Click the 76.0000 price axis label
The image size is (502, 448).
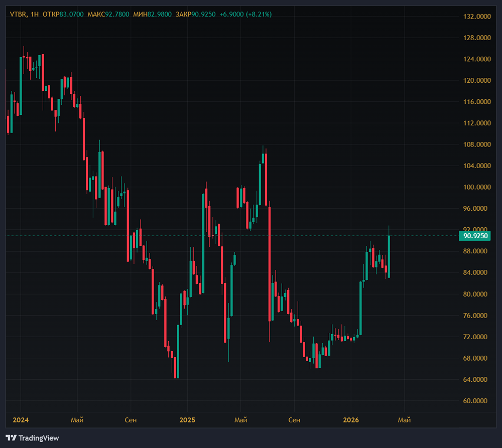pyautogui.click(x=477, y=316)
